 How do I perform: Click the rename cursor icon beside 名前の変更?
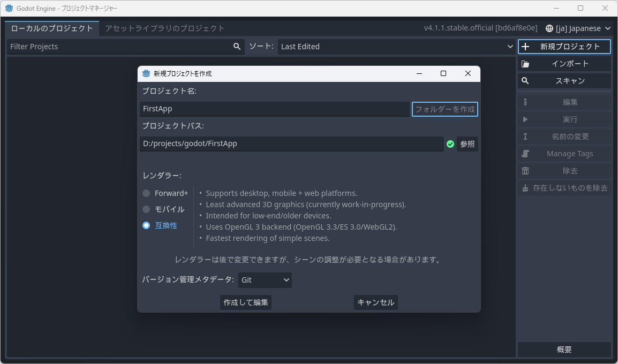[x=525, y=136]
